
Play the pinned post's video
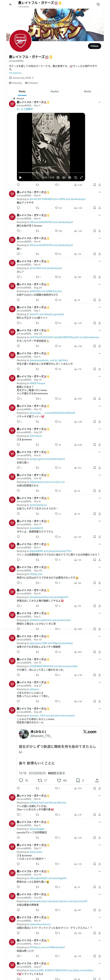click(21, 177)
